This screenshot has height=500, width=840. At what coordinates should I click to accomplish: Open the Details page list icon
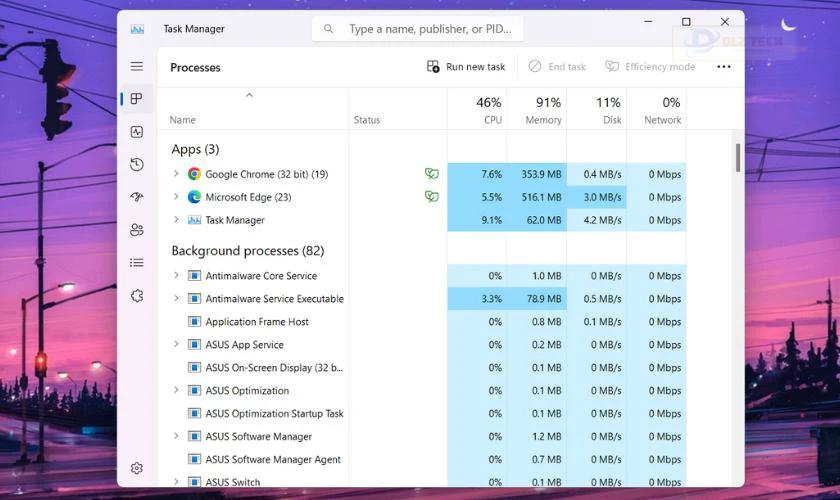[x=137, y=263]
